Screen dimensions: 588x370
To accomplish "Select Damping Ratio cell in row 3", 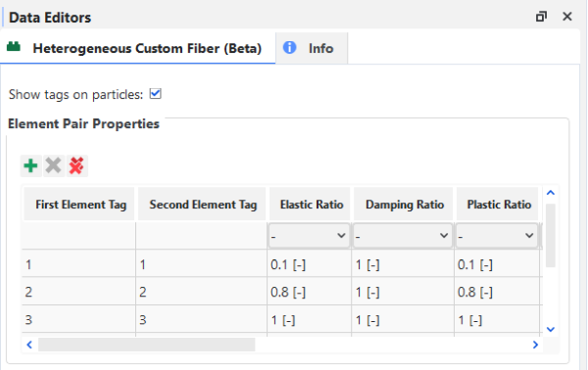I will [x=403, y=319].
